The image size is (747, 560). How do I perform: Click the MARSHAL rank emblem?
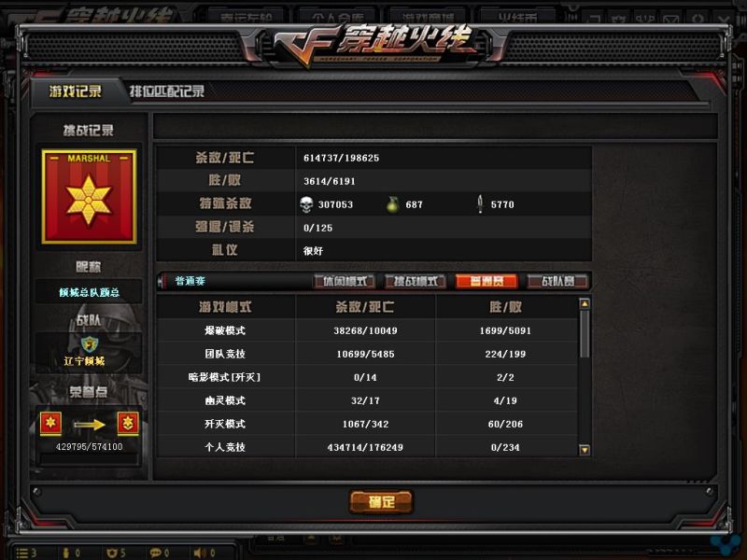click(x=89, y=197)
